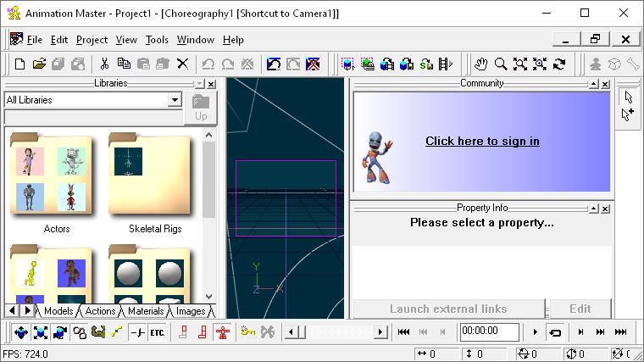The width and height of the screenshot is (644, 362).
Task: Toggle the Translate key filter button
Action: pos(21,332)
